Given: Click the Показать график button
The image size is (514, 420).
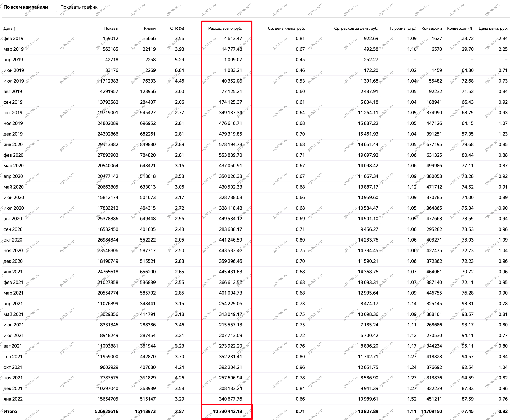Looking at the screenshot, I should coord(79,7).
